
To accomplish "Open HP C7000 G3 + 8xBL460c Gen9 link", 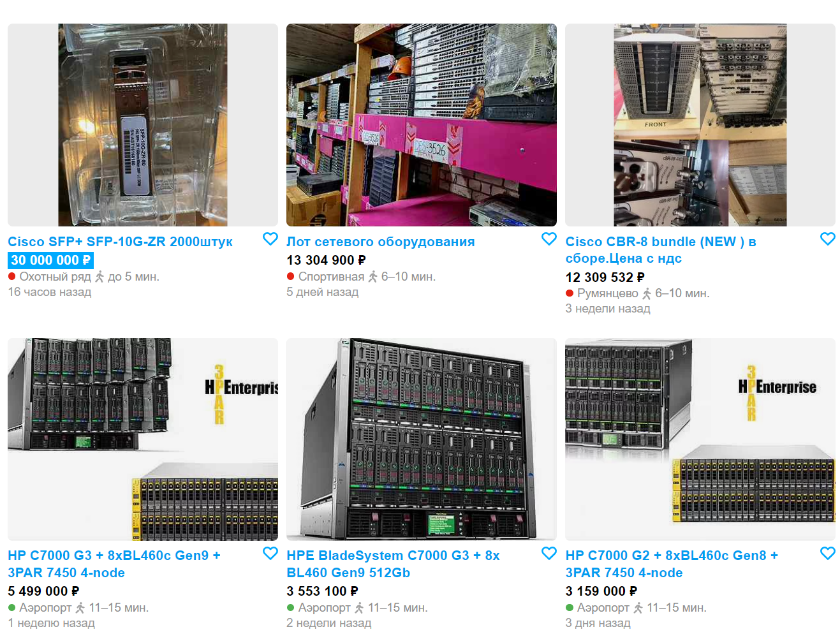I will (x=114, y=564).
